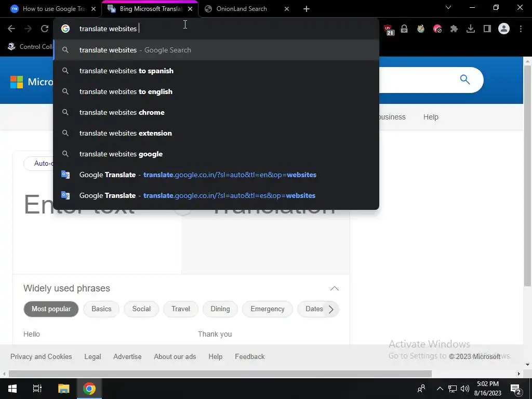Screen dimensions: 532x399
Task: Click the extension icon with badge 21
Action: 389,30
